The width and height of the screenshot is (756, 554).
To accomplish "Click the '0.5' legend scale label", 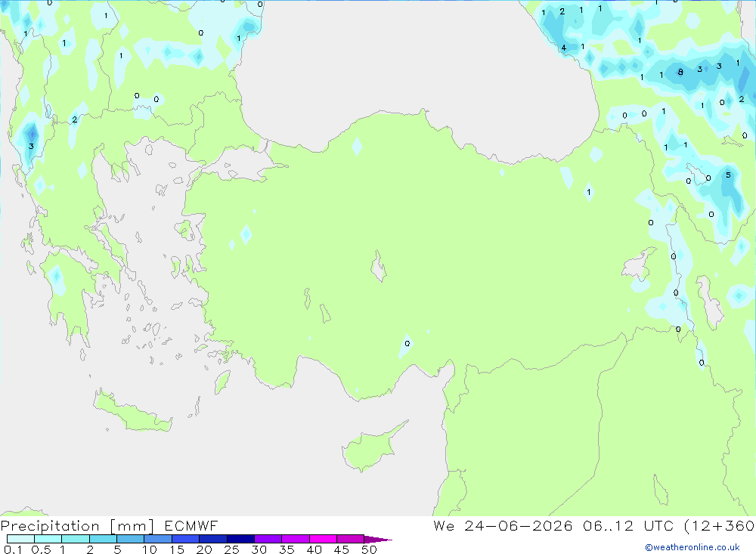I will (41, 549).
